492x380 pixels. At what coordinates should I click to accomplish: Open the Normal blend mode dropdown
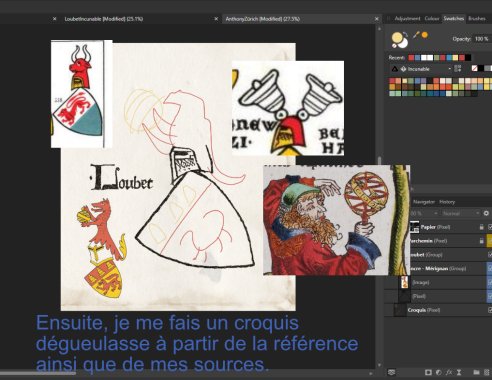coord(460,213)
